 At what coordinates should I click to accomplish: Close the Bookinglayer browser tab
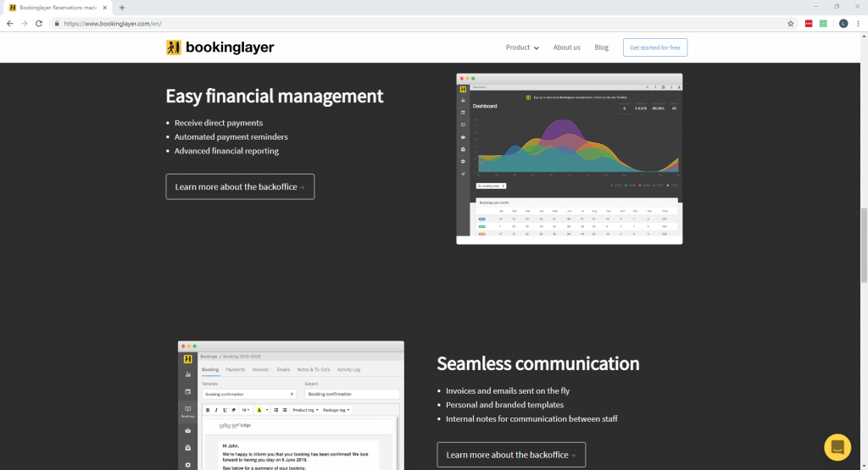(105, 8)
